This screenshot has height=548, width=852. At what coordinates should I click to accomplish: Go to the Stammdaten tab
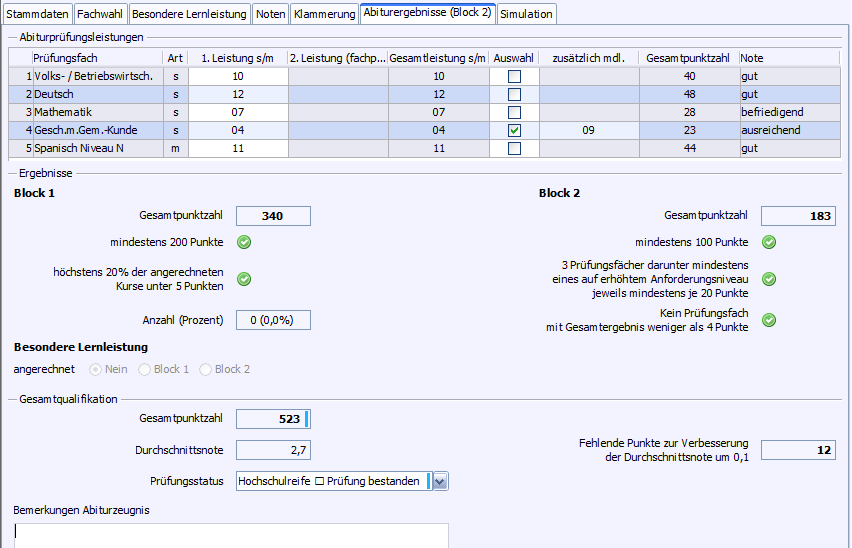point(37,14)
